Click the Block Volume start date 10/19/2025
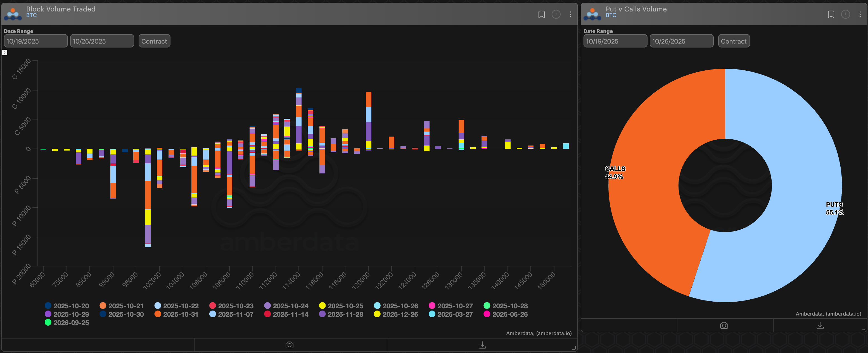This screenshot has height=353, width=868. coord(35,41)
